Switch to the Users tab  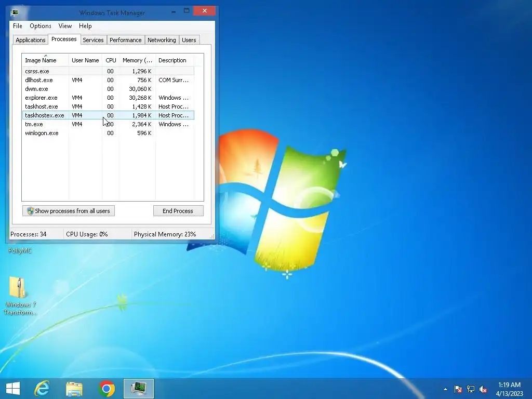click(189, 40)
